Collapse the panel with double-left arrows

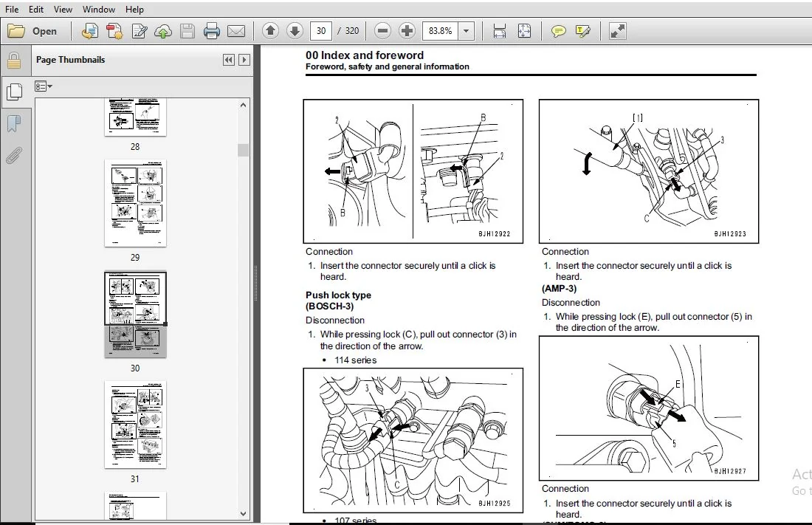(228, 60)
